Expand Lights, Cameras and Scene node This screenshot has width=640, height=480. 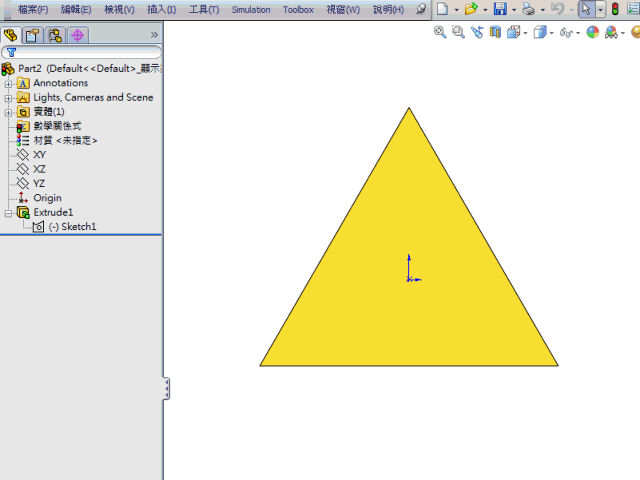(x=8, y=98)
